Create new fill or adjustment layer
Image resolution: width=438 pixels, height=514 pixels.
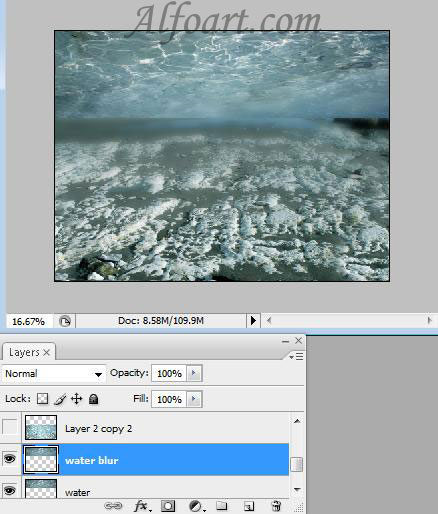click(x=196, y=506)
